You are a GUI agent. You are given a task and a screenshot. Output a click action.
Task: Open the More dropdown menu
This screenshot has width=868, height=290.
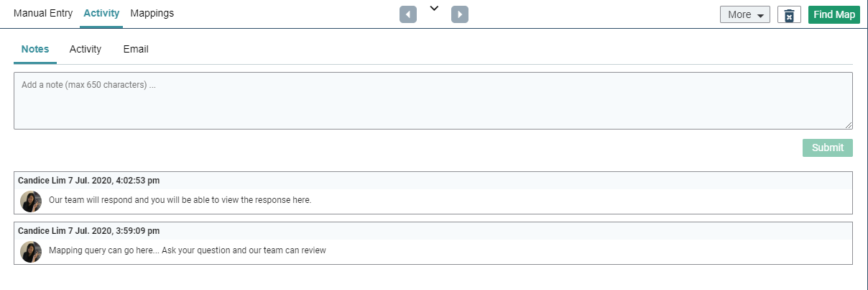(x=745, y=15)
